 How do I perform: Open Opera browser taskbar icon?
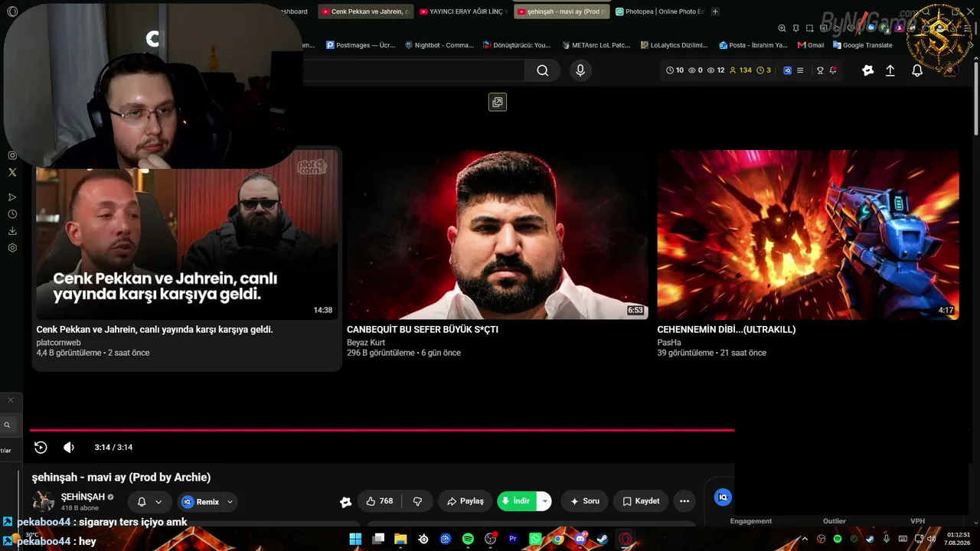pyautogui.click(x=626, y=540)
